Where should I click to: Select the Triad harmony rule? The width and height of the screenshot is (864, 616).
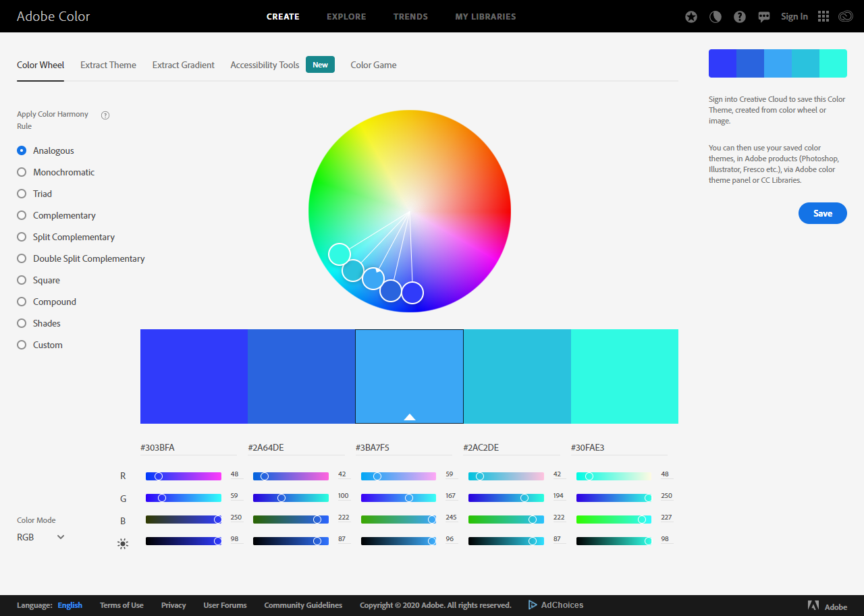[34, 194]
